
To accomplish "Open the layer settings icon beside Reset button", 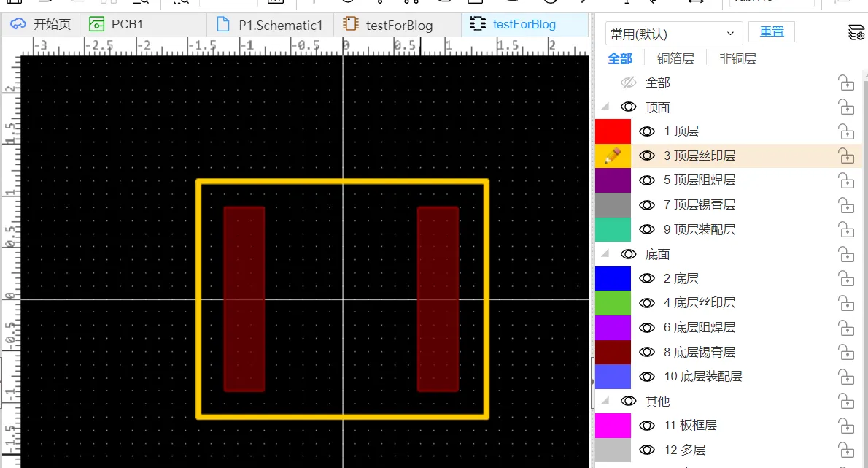I will coord(856,33).
